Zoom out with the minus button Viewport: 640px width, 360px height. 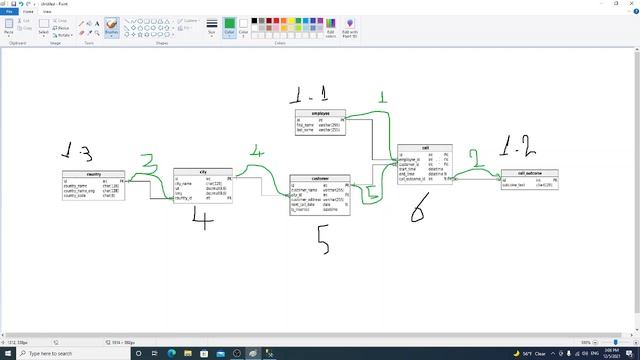coord(595,342)
